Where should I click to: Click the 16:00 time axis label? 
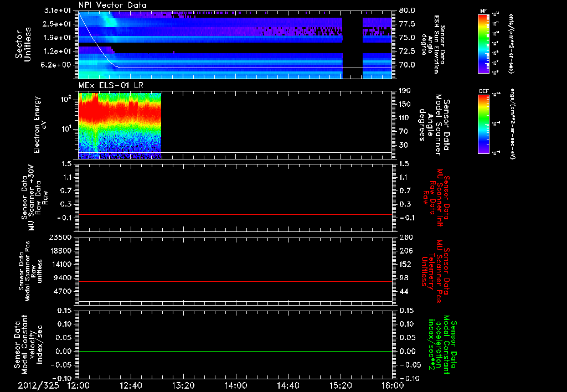coord(393,385)
